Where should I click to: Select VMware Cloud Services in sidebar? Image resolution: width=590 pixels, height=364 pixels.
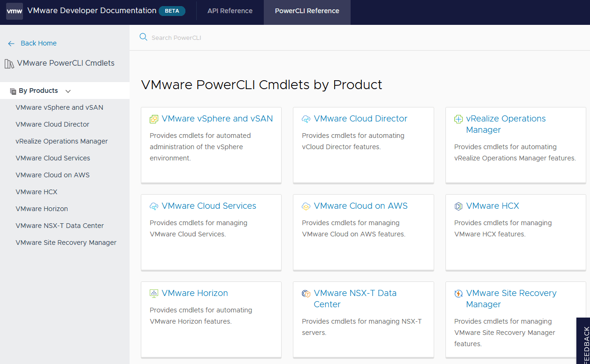[53, 158]
